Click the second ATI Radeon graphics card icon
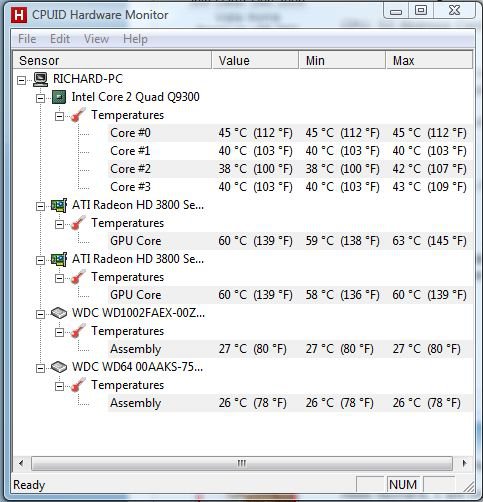483x502 pixels. click(x=59, y=259)
